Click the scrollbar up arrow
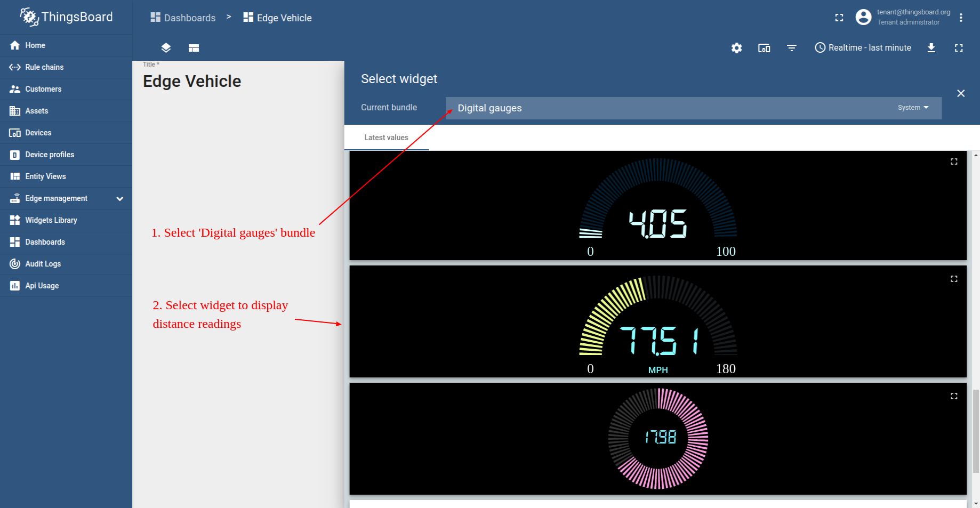 (976, 155)
